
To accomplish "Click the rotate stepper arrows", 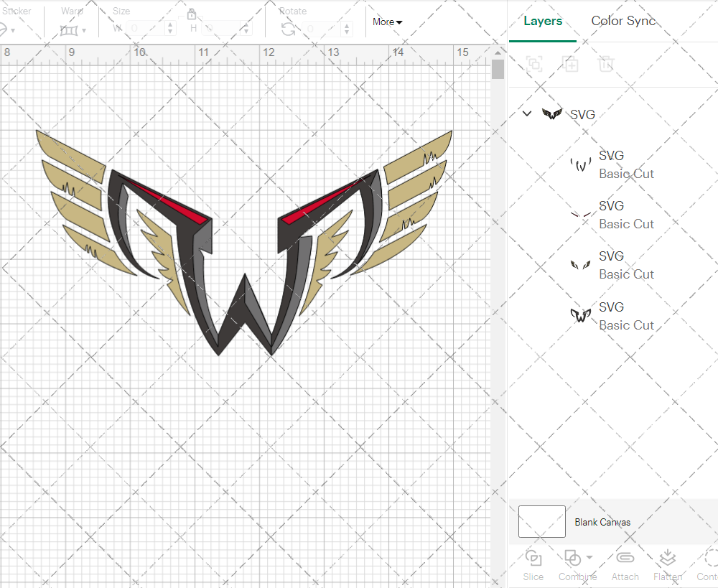I will click(347, 29).
